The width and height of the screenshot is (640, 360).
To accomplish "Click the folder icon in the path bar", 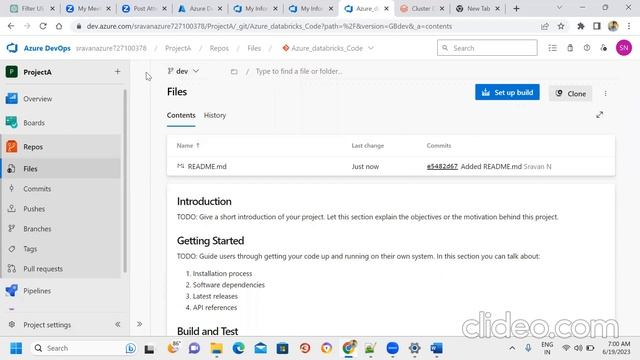I will (x=234, y=71).
